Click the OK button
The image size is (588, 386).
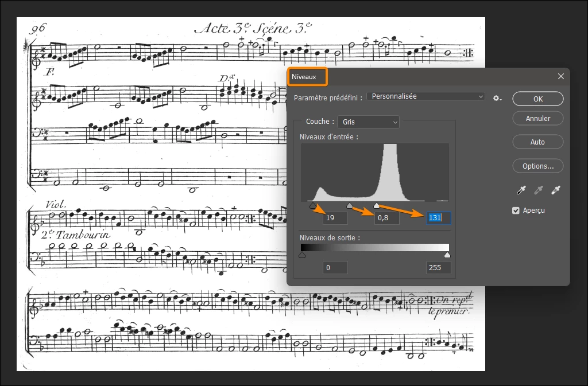[537, 99]
